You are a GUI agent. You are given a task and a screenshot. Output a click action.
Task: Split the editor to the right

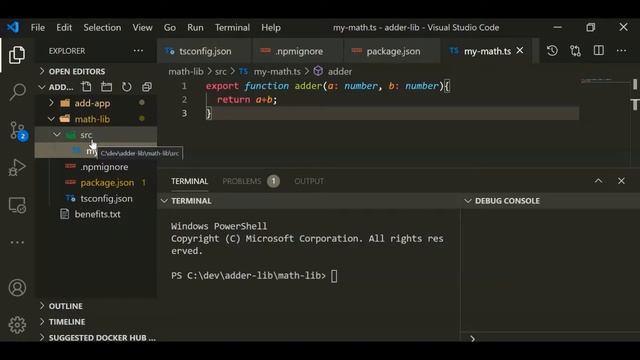tap(599, 51)
